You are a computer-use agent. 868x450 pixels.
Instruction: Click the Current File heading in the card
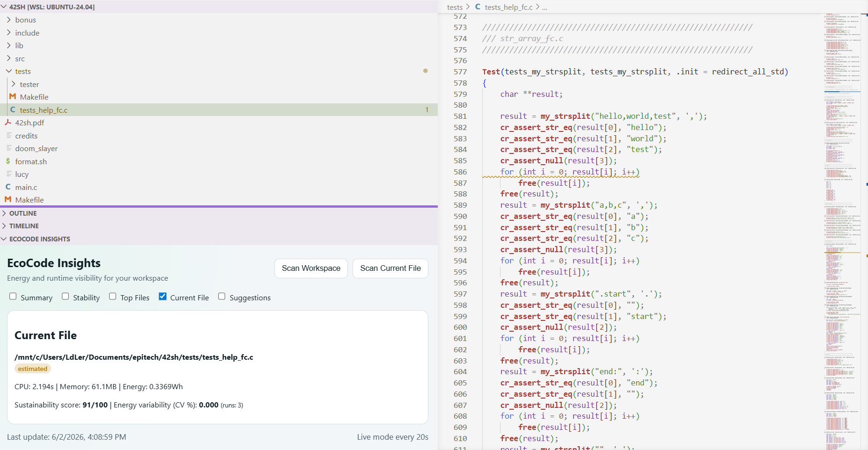45,335
